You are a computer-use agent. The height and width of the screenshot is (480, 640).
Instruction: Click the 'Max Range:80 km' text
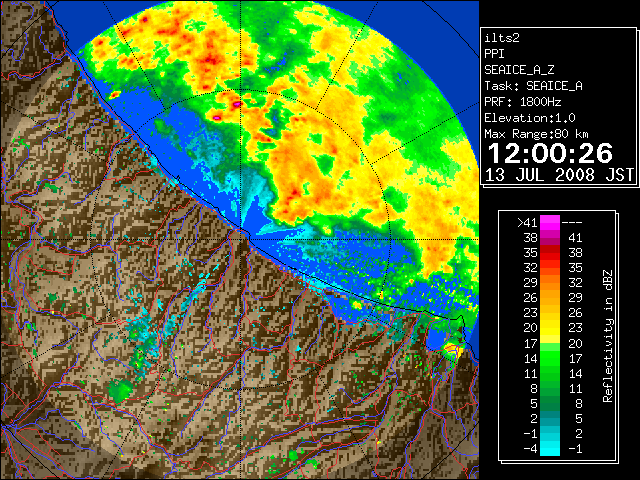pos(536,134)
